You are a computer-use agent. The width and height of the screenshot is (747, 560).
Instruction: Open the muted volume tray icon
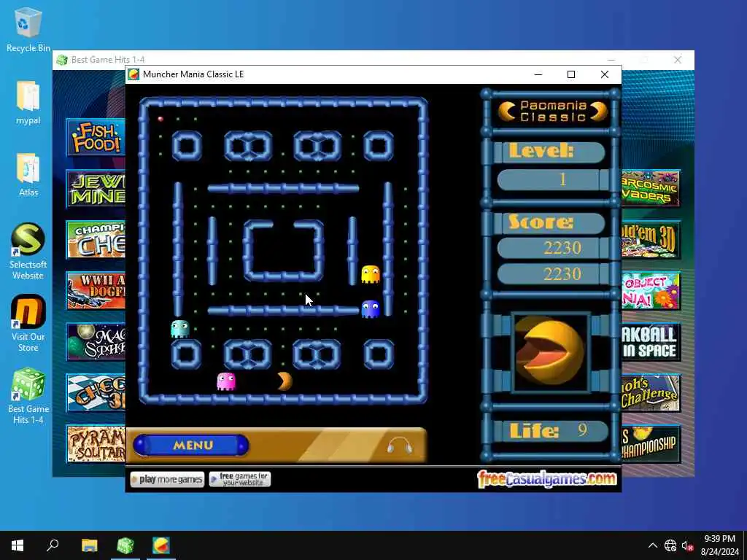click(687, 545)
